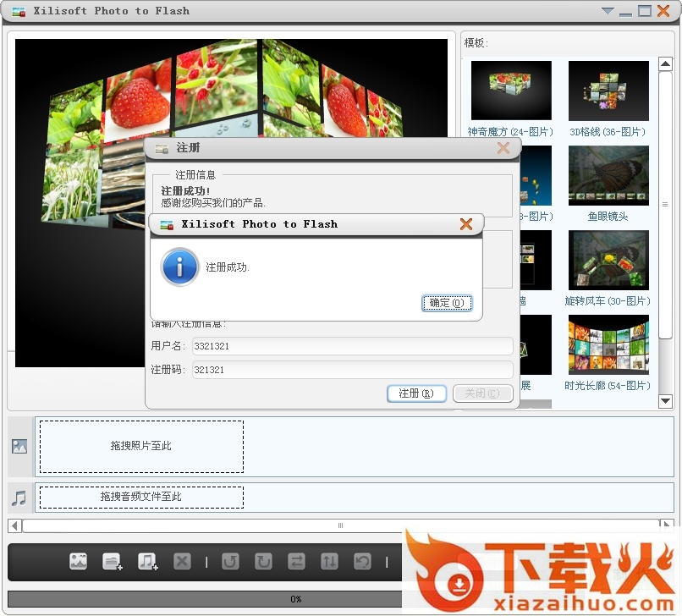The width and height of the screenshot is (682, 616).
Task: Click the add photos toolbar icon
Action: [79, 562]
